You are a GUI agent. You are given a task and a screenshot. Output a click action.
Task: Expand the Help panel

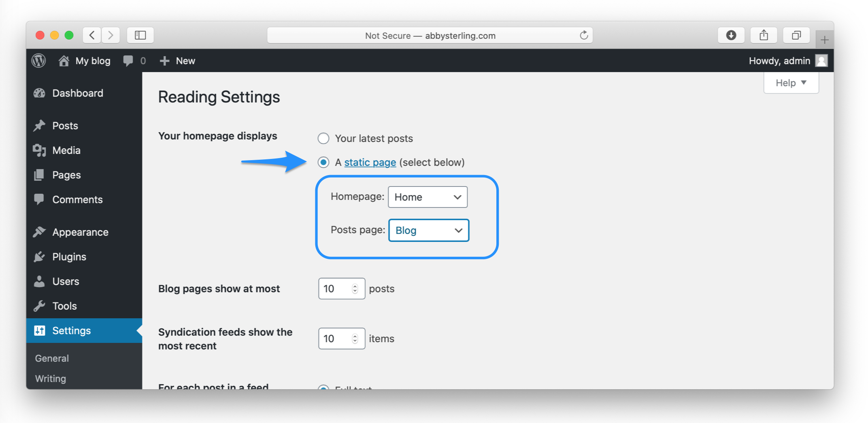(791, 82)
